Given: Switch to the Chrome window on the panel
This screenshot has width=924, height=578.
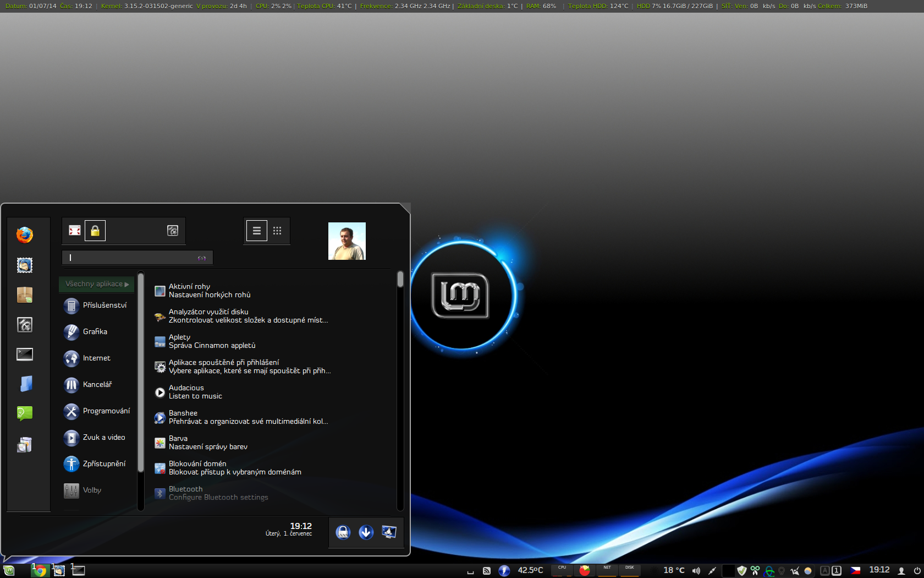Looking at the screenshot, I should (x=39, y=571).
